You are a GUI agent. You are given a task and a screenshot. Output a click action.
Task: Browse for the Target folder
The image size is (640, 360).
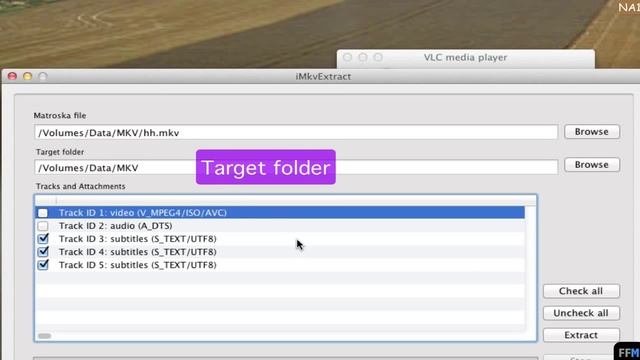tap(592, 164)
